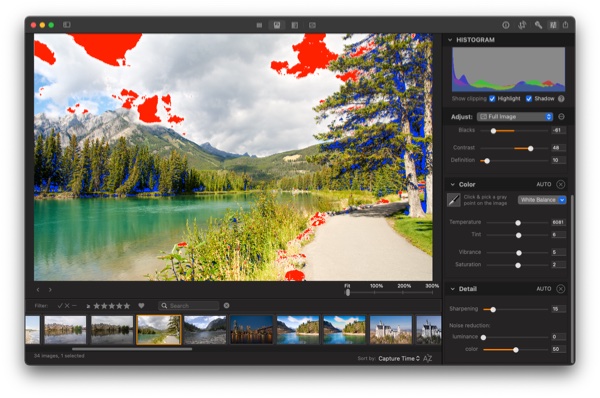Open the wrench tools panel
Screen dimensions: 600x398
click(538, 25)
